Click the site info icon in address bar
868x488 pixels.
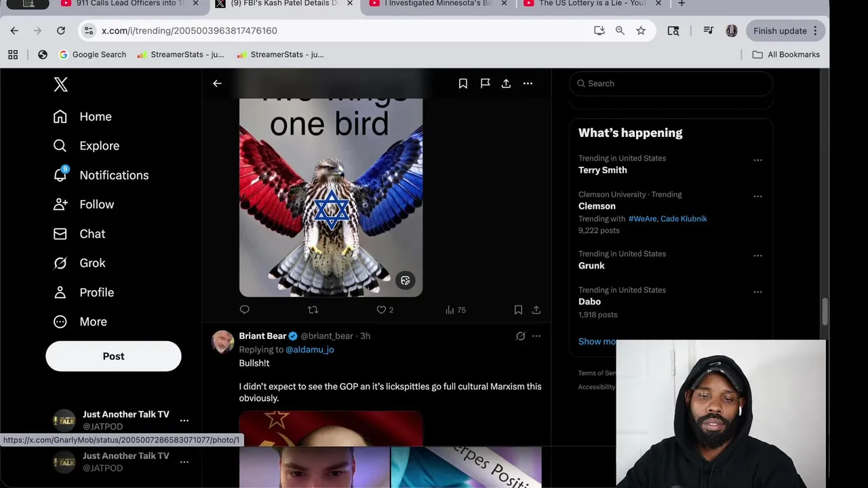pyautogui.click(x=89, y=30)
